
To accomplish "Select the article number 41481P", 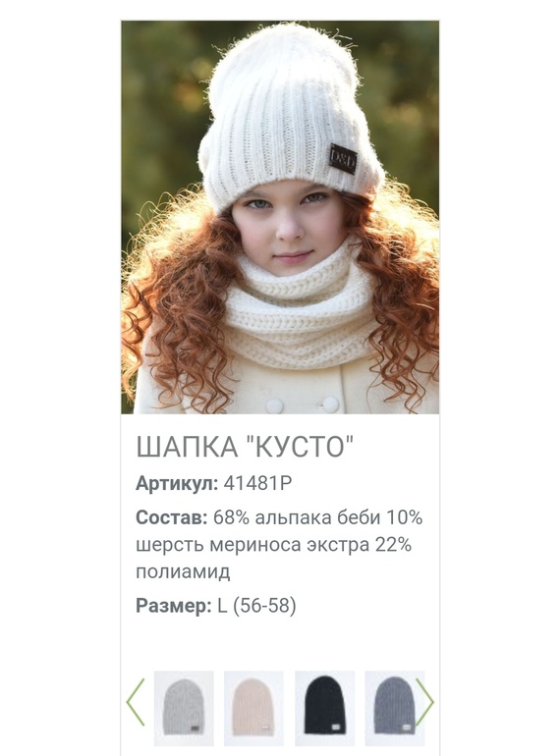I will (258, 483).
